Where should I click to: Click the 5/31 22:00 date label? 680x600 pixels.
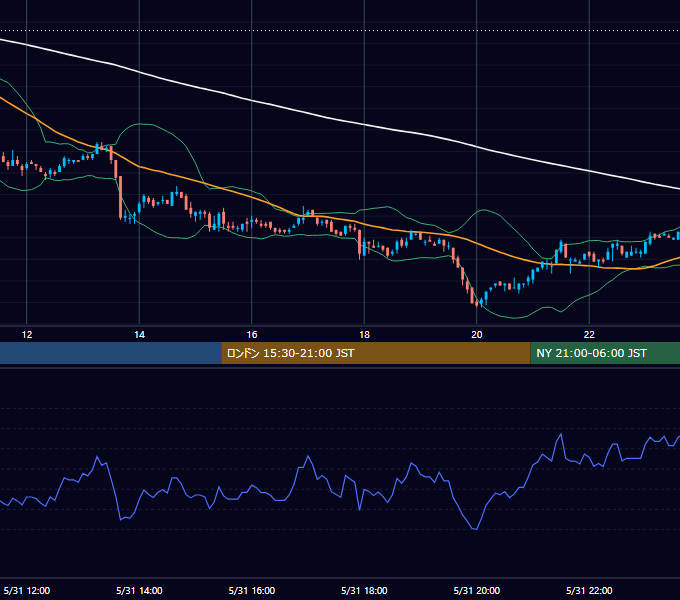[589, 590]
